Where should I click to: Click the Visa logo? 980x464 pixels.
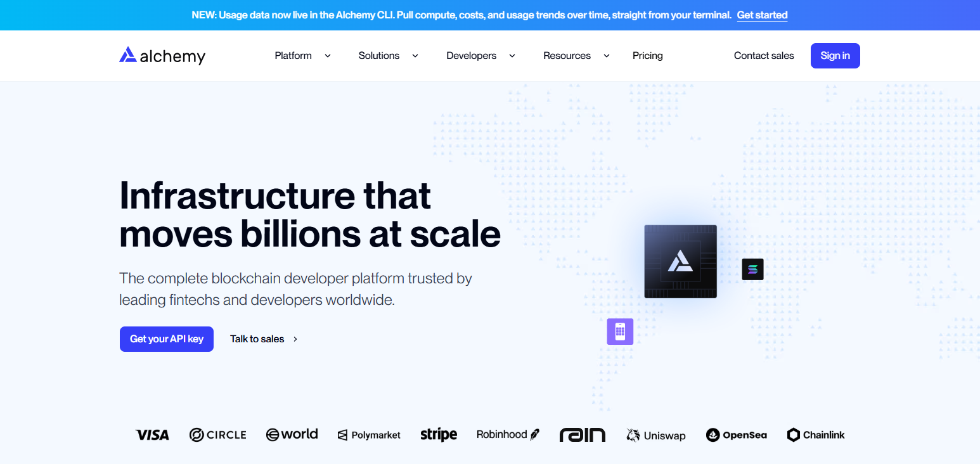tap(152, 435)
